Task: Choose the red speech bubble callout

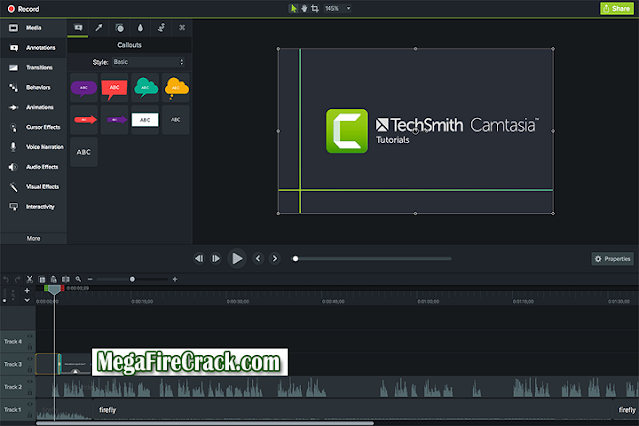Action: point(115,88)
